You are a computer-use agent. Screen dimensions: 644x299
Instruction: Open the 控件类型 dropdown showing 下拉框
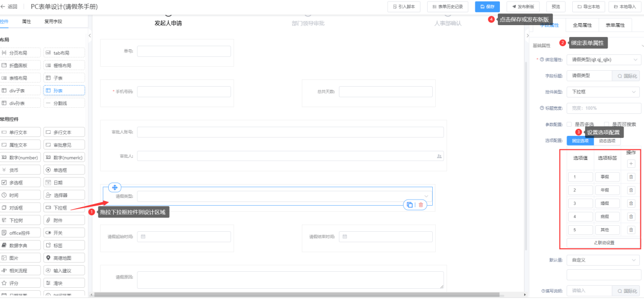[x=603, y=92]
